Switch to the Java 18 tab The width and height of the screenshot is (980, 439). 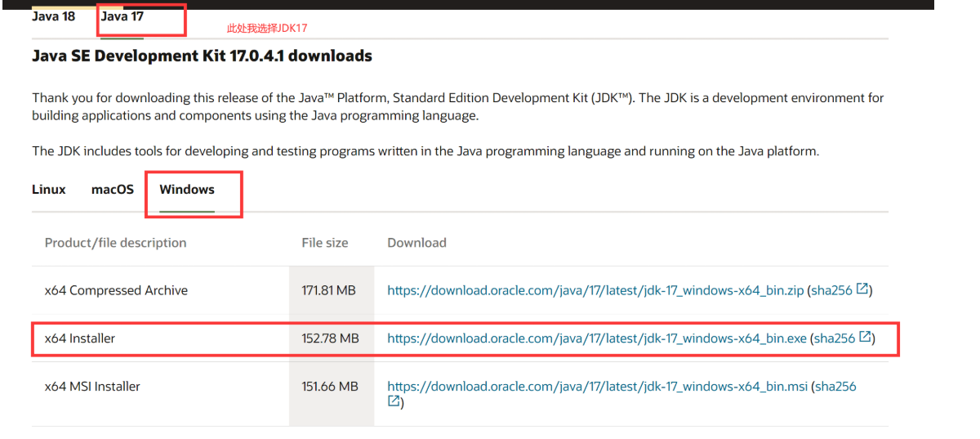point(54,16)
